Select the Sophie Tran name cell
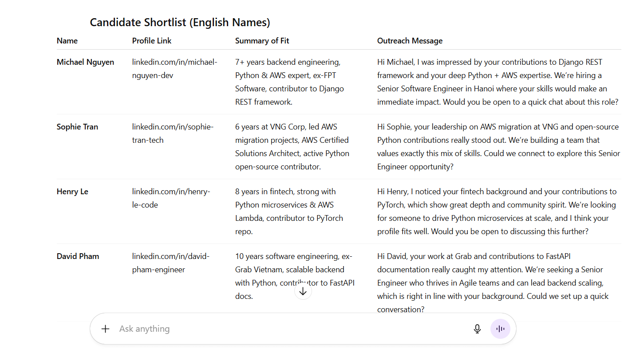644x349 pixels. pyautogui.click(x=77, y=127)
